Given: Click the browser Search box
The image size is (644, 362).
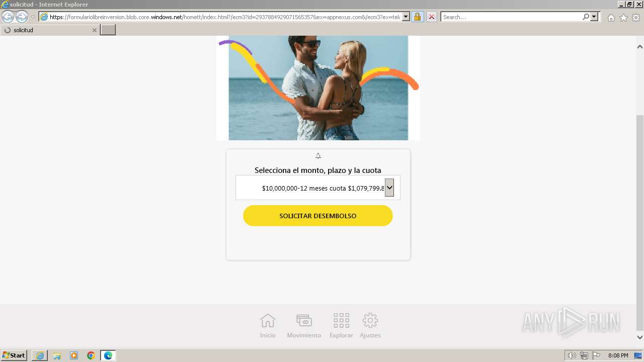Looking at the screenshot, I should 511,17.
